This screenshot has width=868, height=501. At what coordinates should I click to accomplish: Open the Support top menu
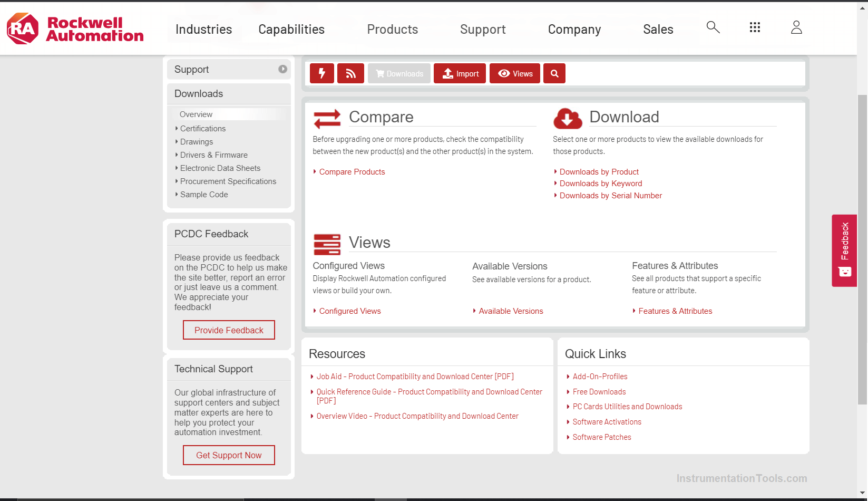(483, 30)
